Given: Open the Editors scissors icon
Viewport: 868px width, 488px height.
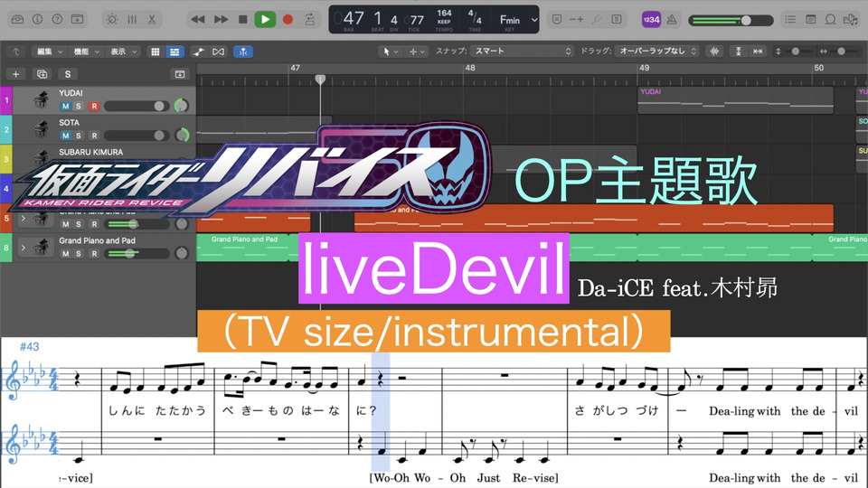Looking at the screenshot, I should pyautogui.click(x=152, y=19).
